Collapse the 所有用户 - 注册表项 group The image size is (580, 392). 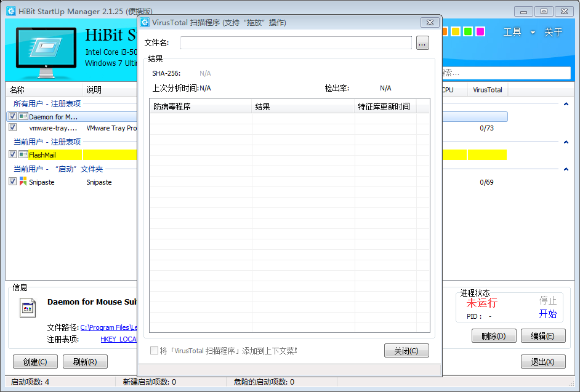pyautogui.click(x=565, y=104)
